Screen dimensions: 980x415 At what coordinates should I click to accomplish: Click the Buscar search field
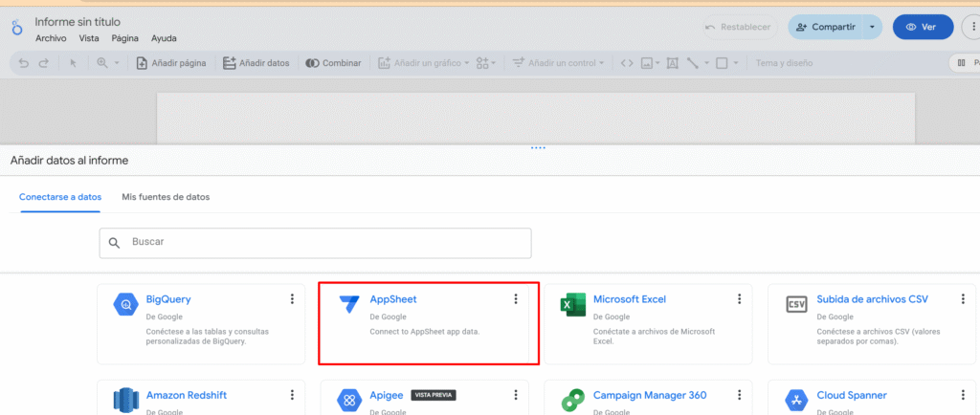tap(315, 243)
